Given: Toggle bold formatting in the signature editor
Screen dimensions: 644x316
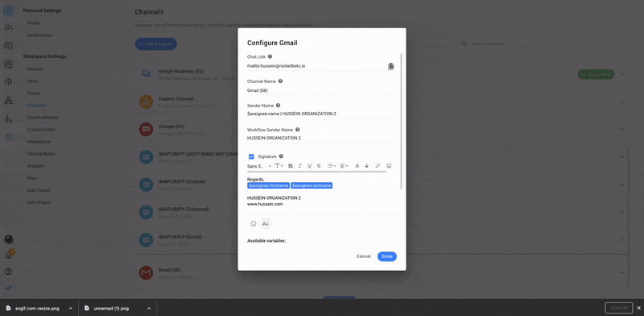Looking at the screenshot, I should 291,166.
